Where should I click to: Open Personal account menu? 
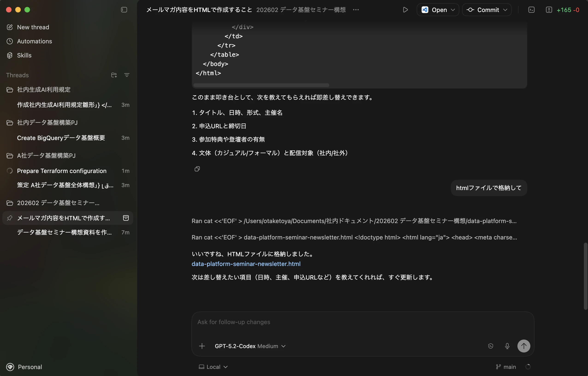coord(24,367)
